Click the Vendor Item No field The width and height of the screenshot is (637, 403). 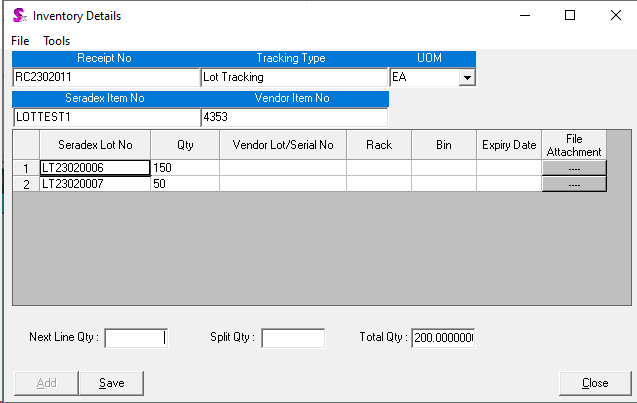pyautogui.click(x=293, y=117)
